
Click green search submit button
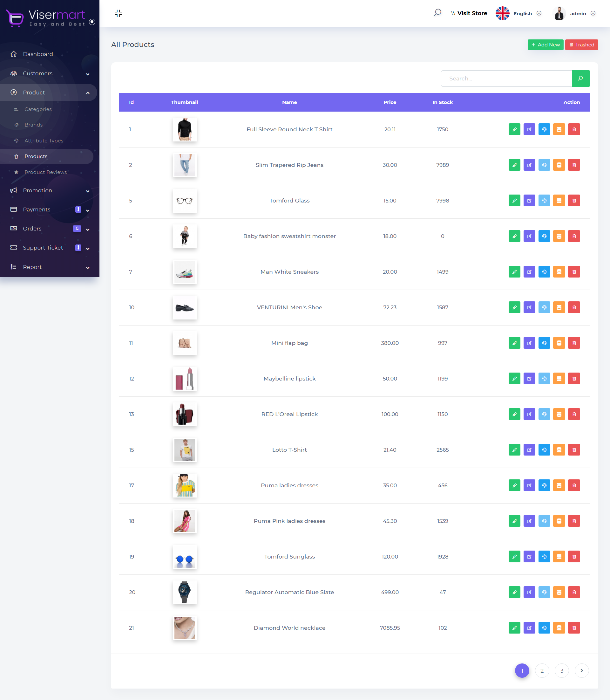[x=581, y=78]
